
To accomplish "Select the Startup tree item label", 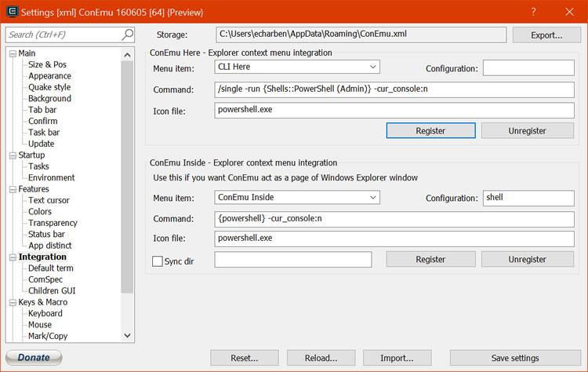I will [31, 155].
